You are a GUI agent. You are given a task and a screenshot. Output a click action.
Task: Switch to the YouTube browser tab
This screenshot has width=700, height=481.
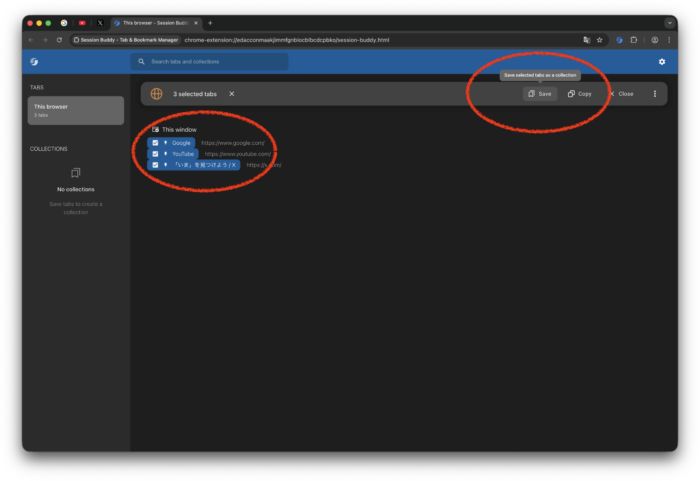tap(82, 22)
